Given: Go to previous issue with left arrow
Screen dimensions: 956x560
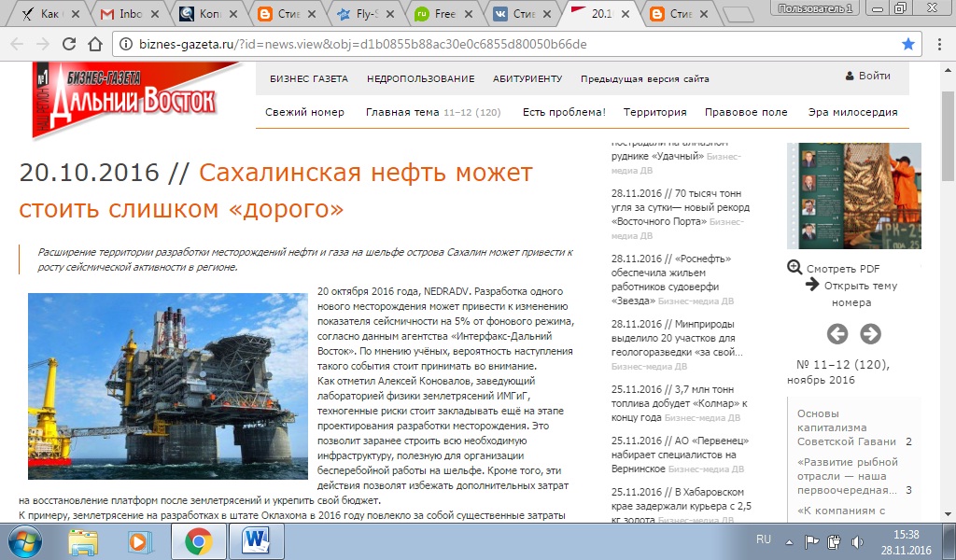Looking at the screenshot, I should (837, 333).
